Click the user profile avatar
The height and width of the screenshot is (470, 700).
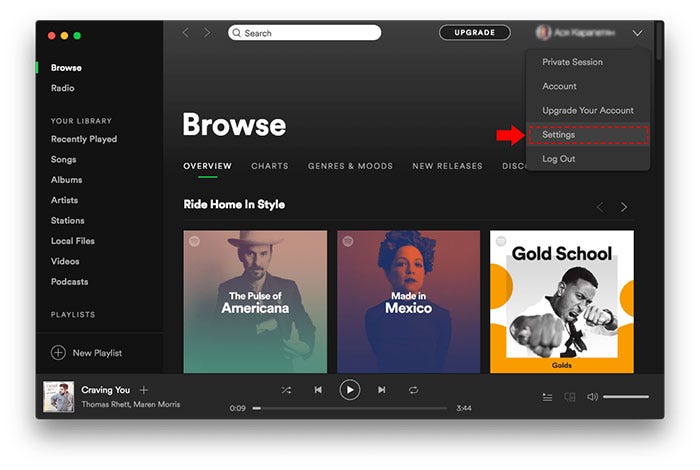tap(543, 33)
